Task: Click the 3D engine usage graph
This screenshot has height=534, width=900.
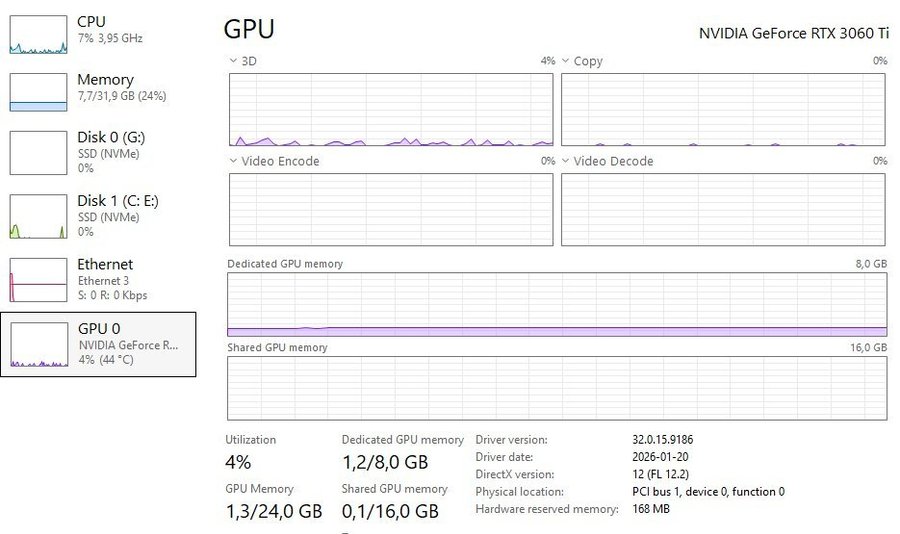Action: (x=391, y=109)
